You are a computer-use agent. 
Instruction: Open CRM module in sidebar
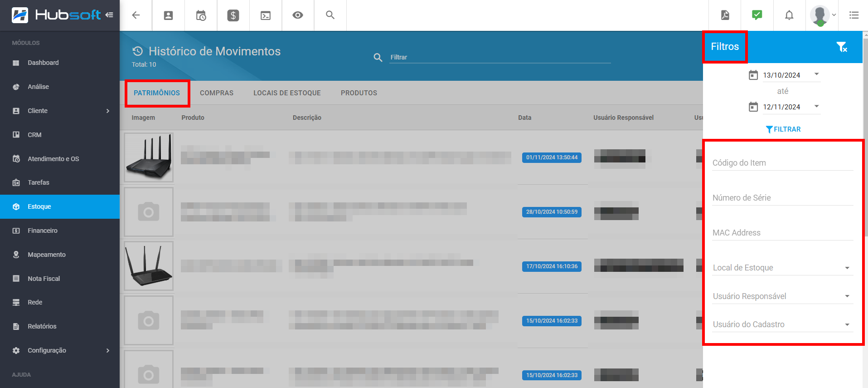tap(60, 135)
